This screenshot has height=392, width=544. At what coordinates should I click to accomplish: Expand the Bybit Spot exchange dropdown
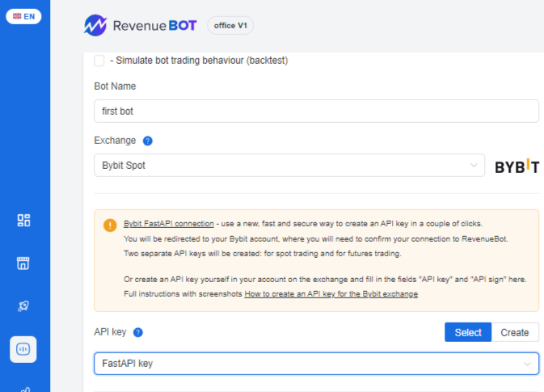coord(289,166)
